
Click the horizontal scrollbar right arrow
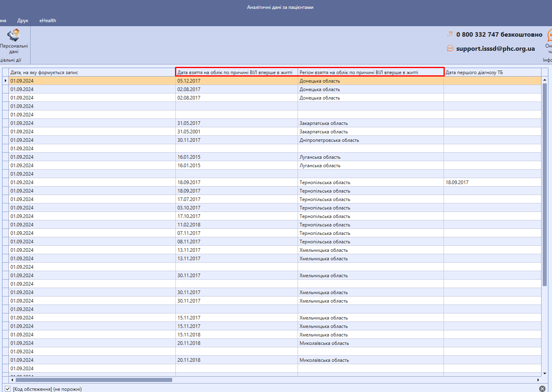538,380
